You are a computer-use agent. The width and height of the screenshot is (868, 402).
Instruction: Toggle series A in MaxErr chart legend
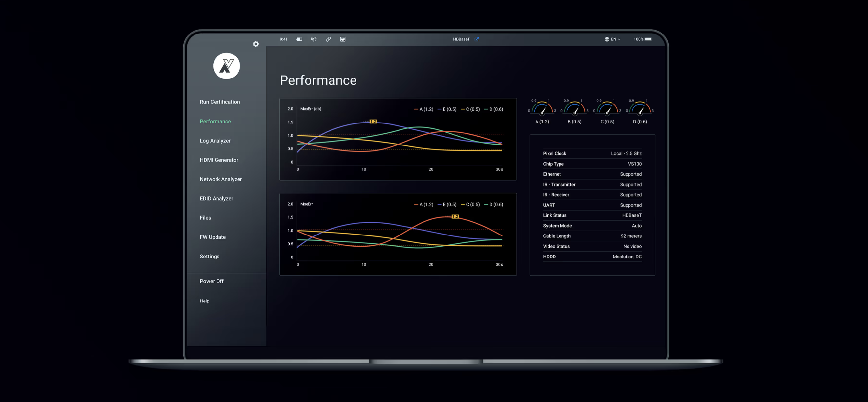(423, 109)
